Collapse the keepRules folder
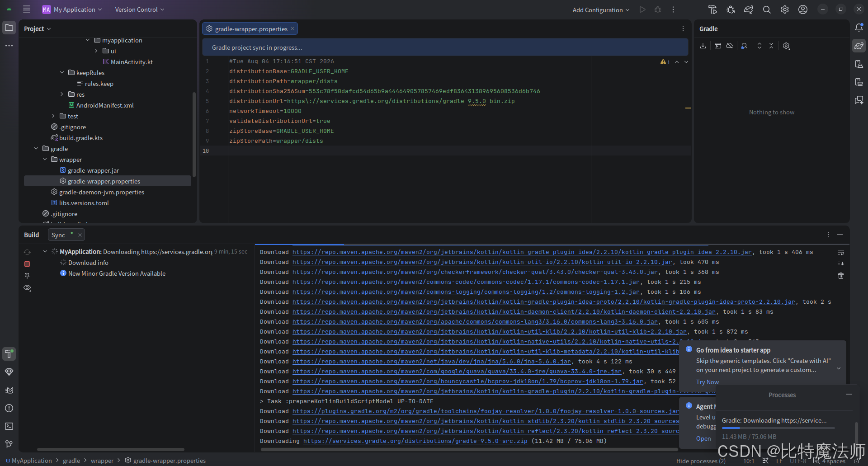Image resolution: width=868 pixels, height=466 pixels. click(62, 73)
